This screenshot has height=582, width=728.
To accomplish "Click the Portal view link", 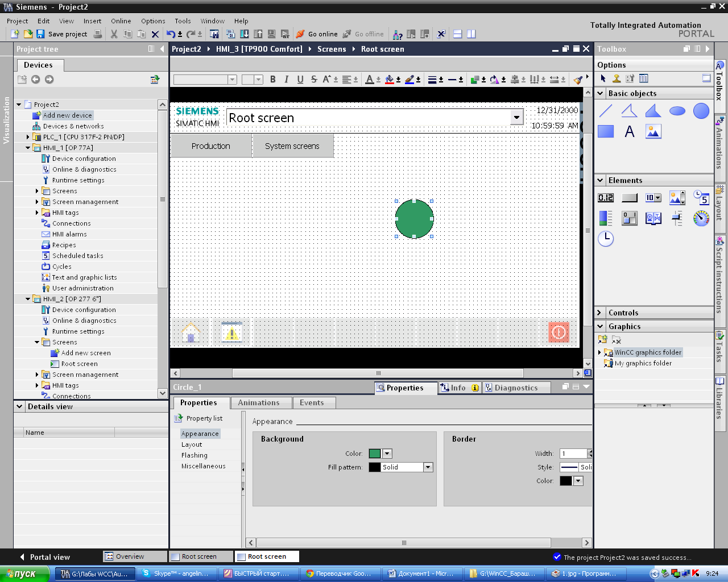I will pos(44,557).
